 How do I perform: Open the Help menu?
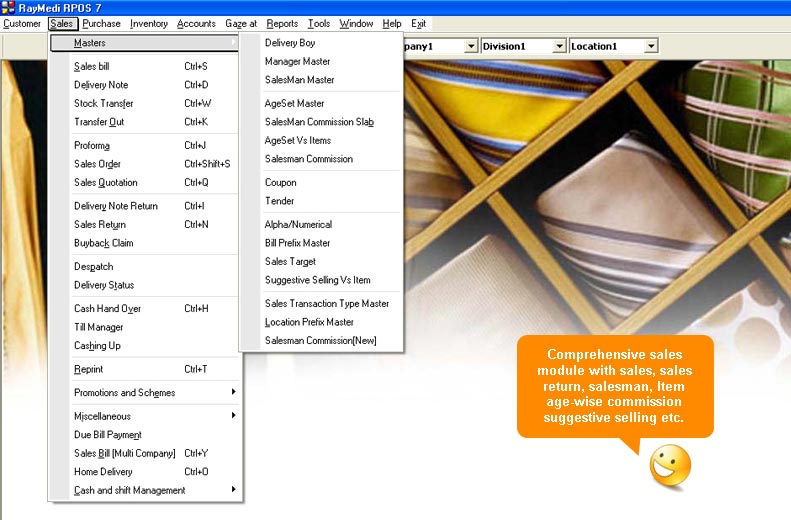392,24
